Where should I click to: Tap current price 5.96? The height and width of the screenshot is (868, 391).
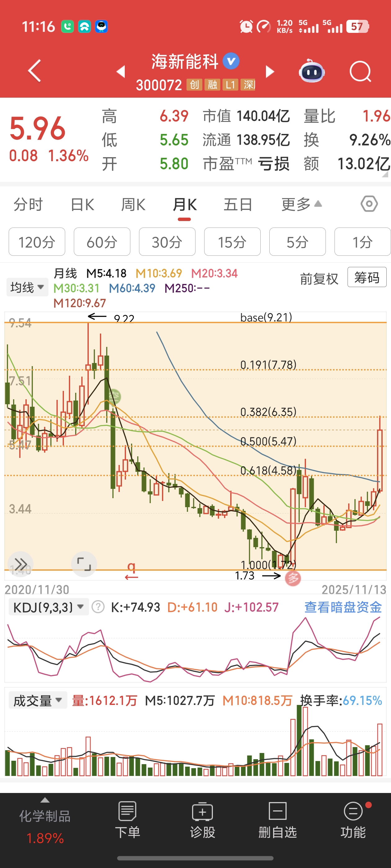[38, 128]
